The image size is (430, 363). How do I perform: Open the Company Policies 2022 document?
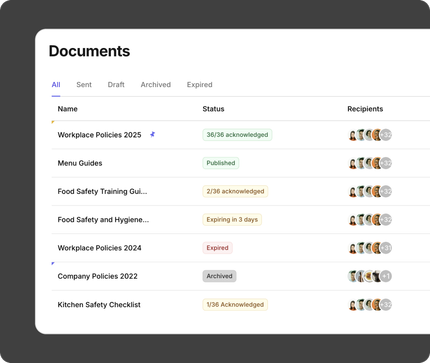point(98,276)
